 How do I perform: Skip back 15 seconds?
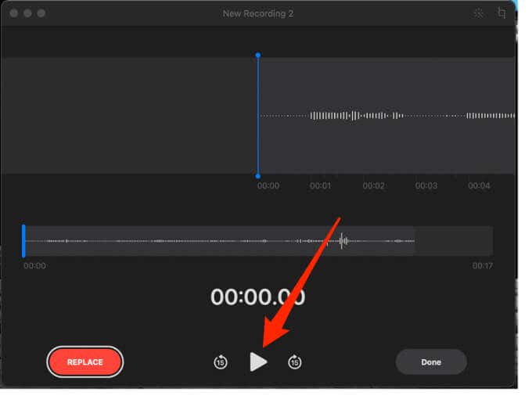[x=221, y=362]
